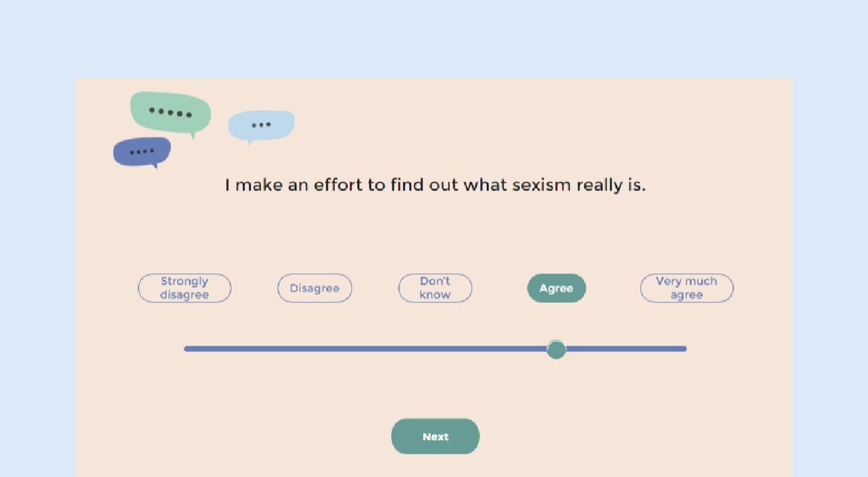Click the four dots in the dark blue bubble

[142, 151]
